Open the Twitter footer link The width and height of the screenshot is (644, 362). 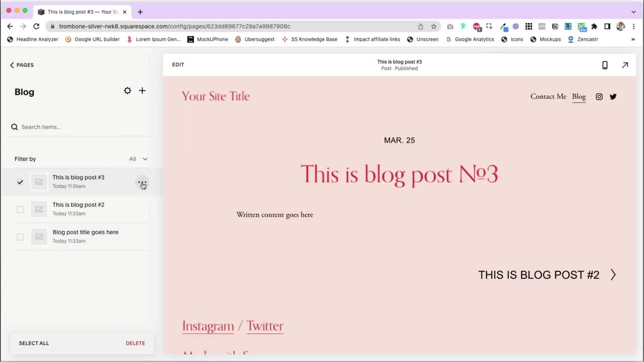(x=265, y=326)
